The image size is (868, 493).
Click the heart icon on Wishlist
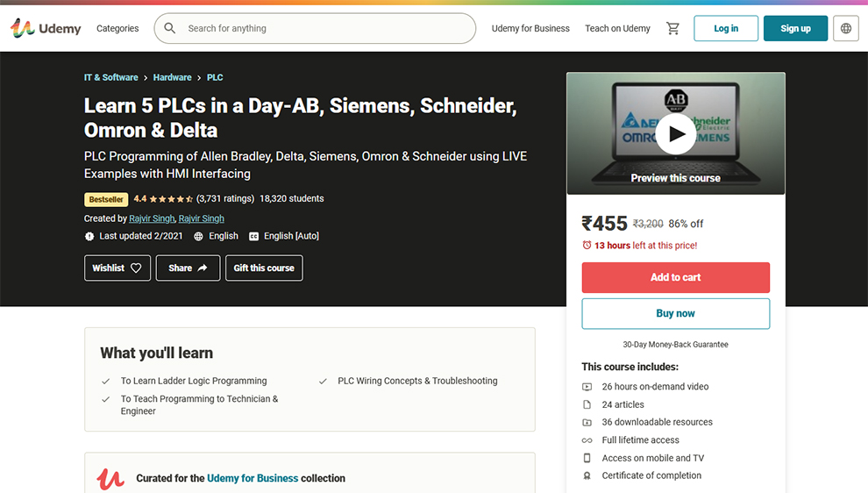pos(136,268)
